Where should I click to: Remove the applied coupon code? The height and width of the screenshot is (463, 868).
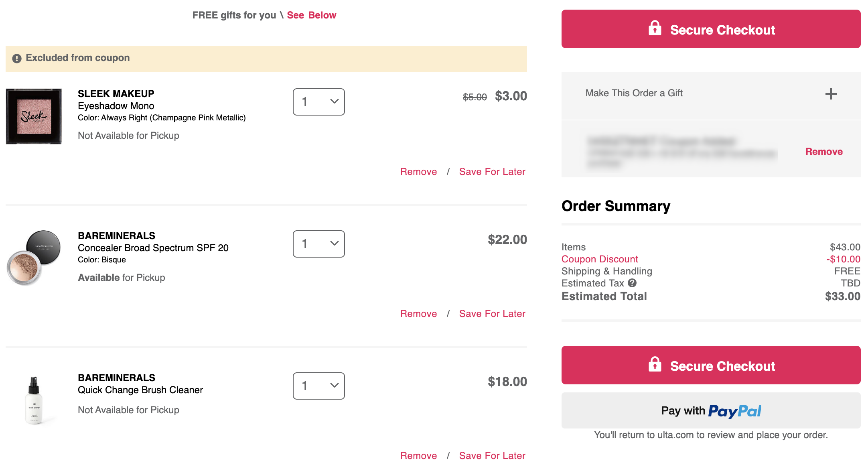point(824,152)
